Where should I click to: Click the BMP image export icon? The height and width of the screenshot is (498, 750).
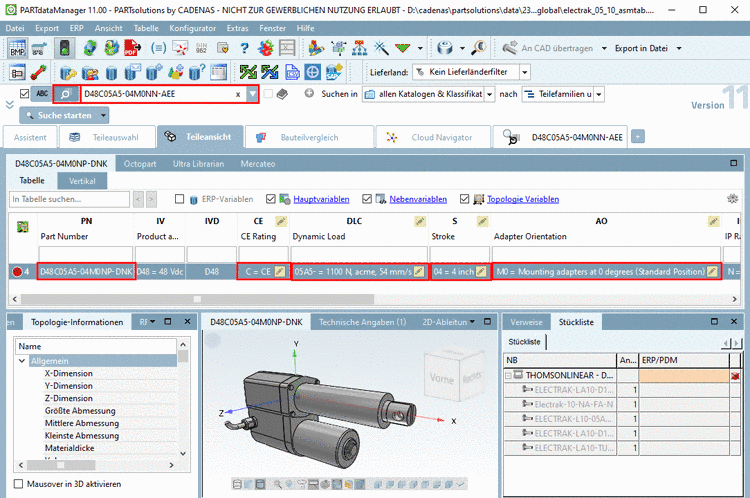point(18,48)
